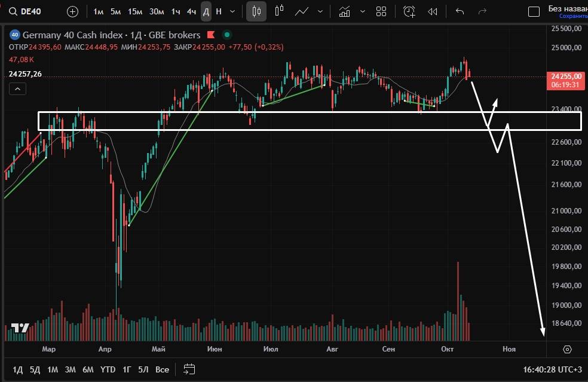Open the layout grid selector icon
Viewport: 588px width, 382px height.
click(x=381, y=11)
